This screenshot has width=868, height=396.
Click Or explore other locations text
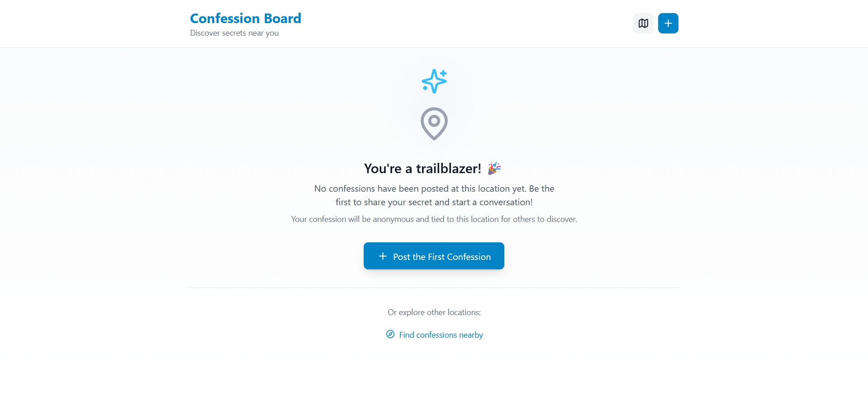tap(434, 312)
